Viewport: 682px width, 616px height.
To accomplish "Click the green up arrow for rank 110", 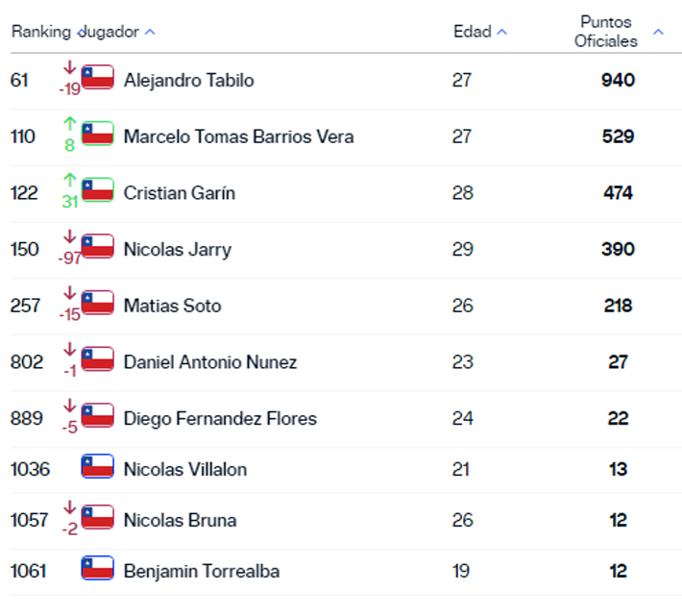I will coord(69,124).
